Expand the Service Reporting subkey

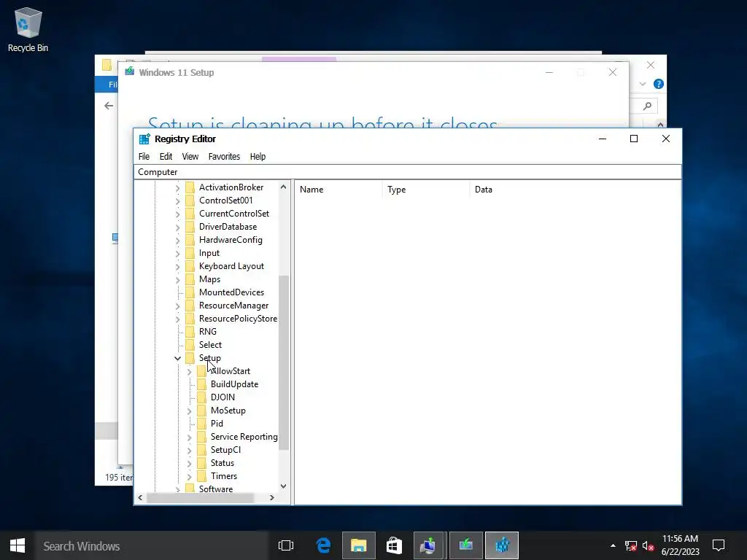[x=189, y=437]
